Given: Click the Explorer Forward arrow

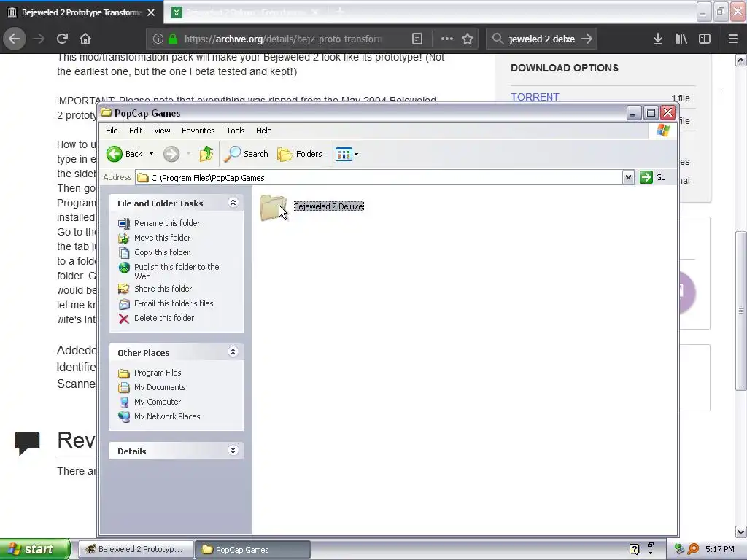Looking at the screenshot, I should coord(171,154).
